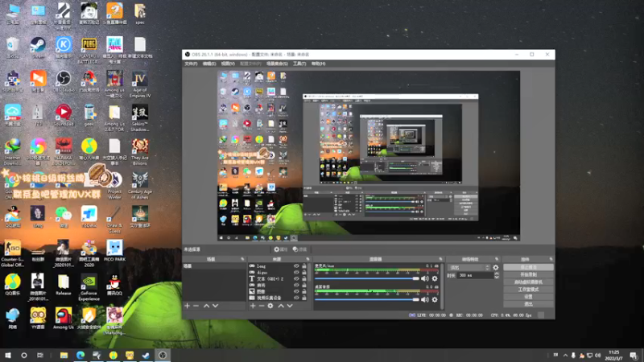This screenshot has width=644, height=362.
Task: Open the Help (H) menu in OBS
Action: (x=318, y=64)
